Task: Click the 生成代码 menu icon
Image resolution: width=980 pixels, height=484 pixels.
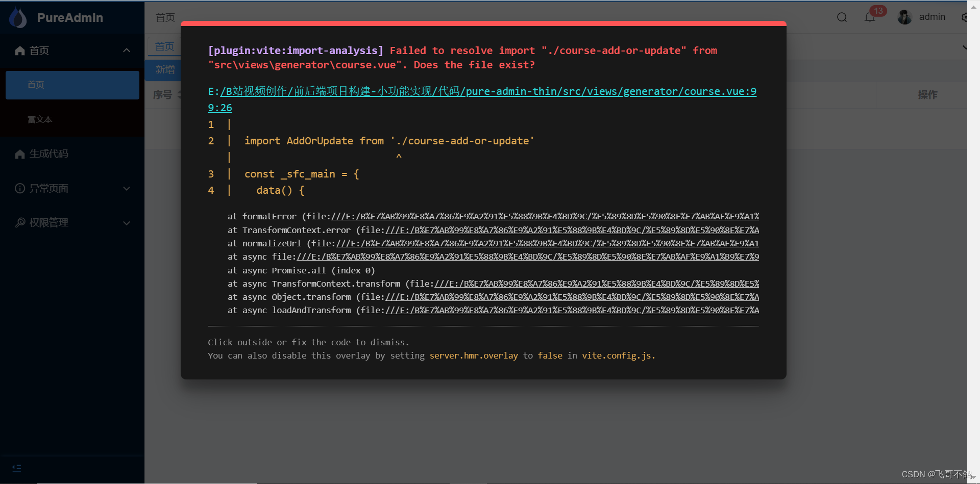Action: [20, 154]
